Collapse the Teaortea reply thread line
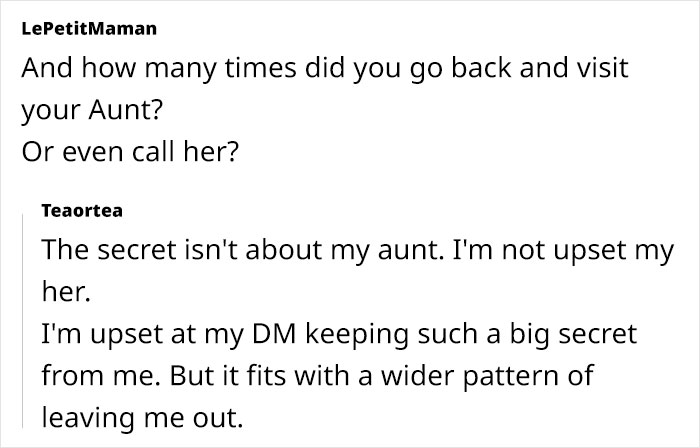 (x=23, y=319)
